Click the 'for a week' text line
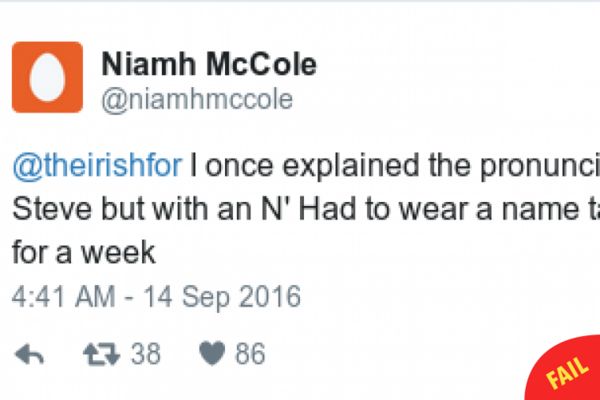The width and height of the screenshot is (600, 400). click(x=85, y=252)
